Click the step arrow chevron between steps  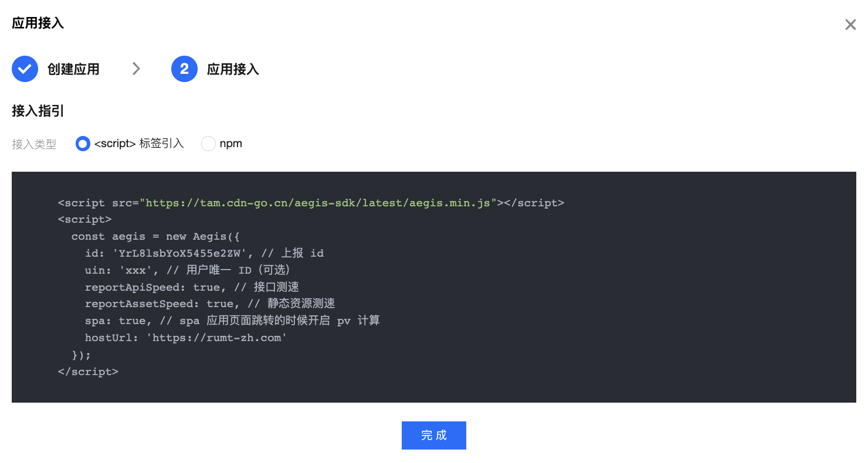click(x=136, y=69)
